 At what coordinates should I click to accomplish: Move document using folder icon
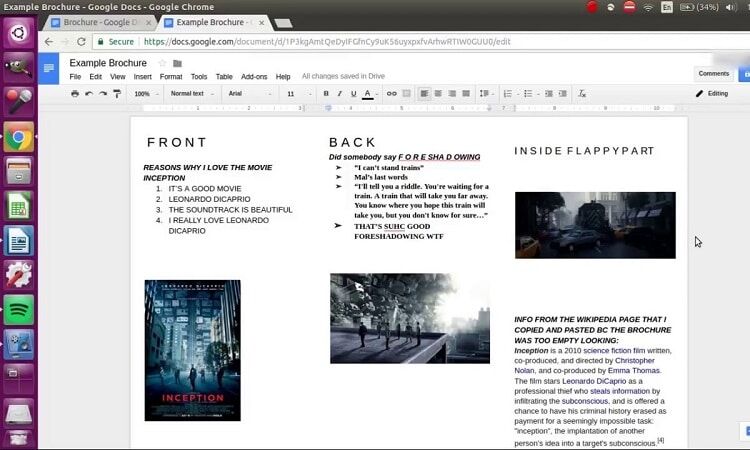[x=177, y=64]
